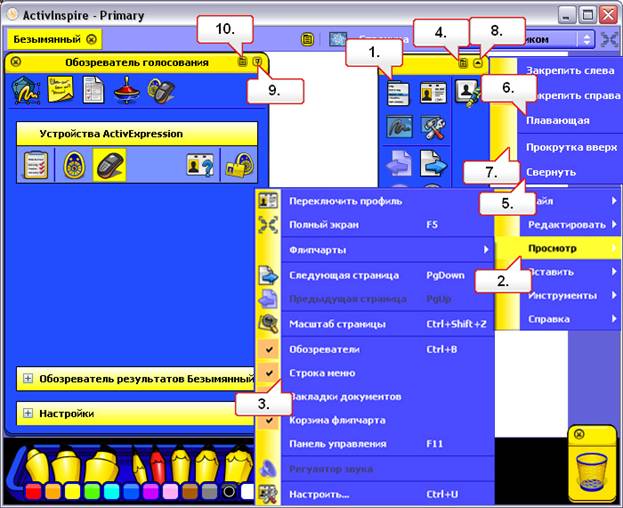Open the yellow sticky notes browser icon
Viewport: 623px width, 508px height.
pyautogui.click(x=60, y=90)
